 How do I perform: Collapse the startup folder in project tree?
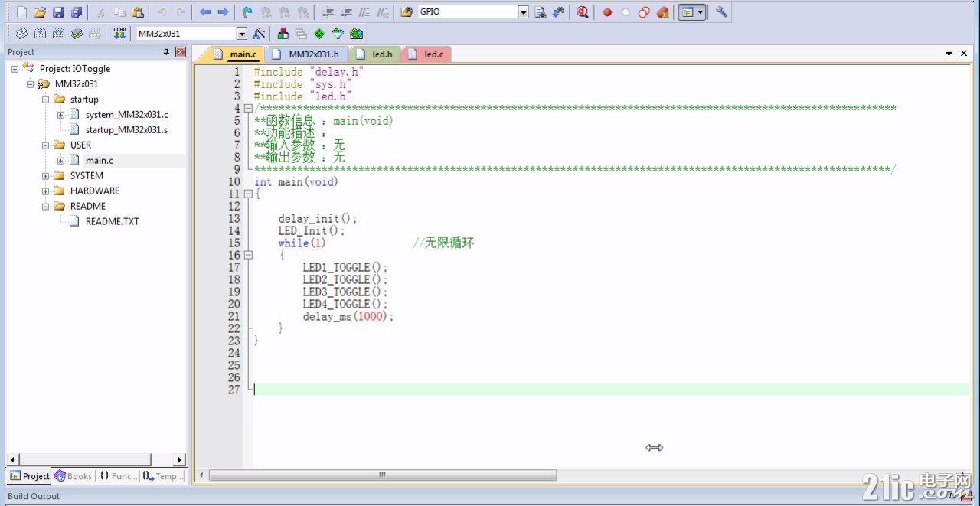pyautogui.click(x=45, y=100)
